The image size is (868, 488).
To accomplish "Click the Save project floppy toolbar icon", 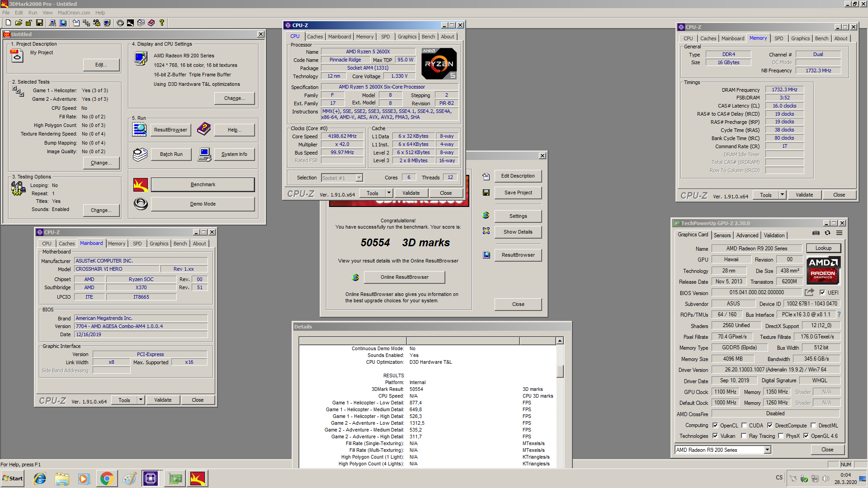I will tap(39, 23).
